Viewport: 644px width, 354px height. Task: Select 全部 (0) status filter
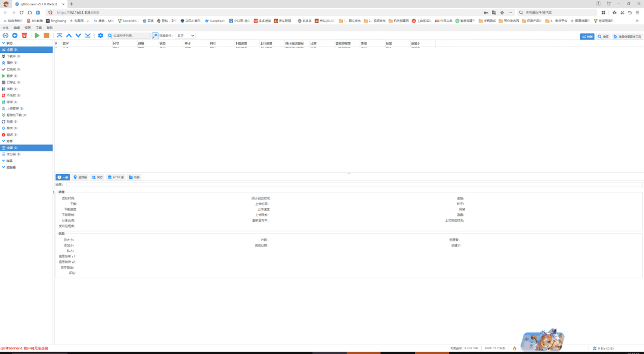(26, 49)
